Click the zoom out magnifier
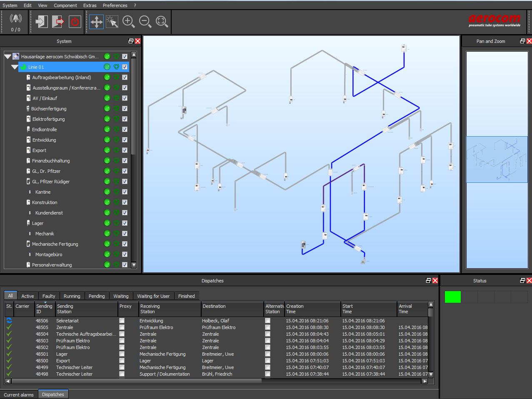 pos(145,22)
